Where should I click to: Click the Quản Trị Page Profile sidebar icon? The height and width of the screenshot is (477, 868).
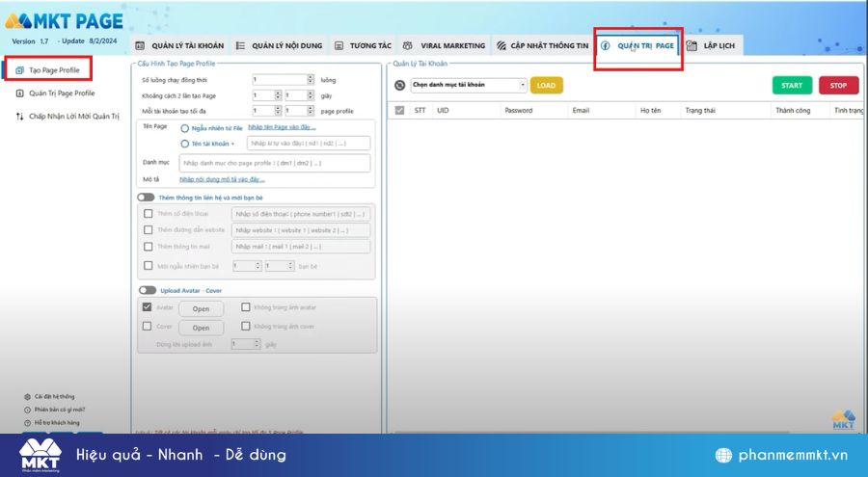(20, 93)
